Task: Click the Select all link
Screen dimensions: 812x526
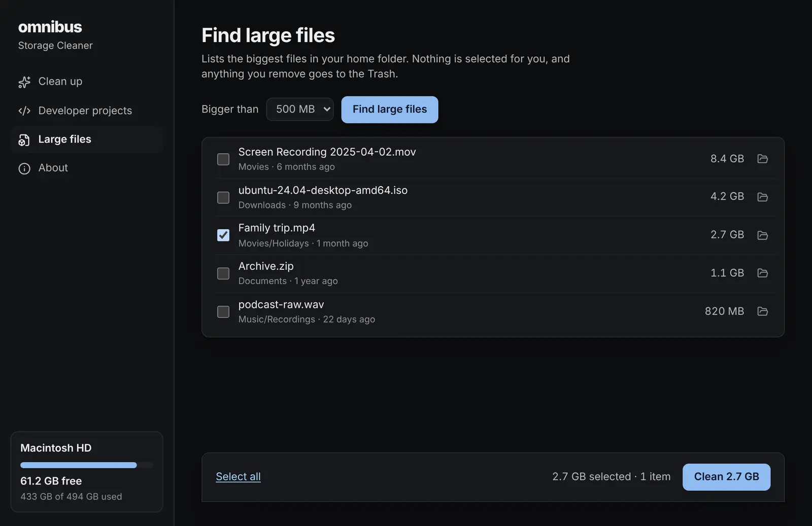Action: click(238, 476)
